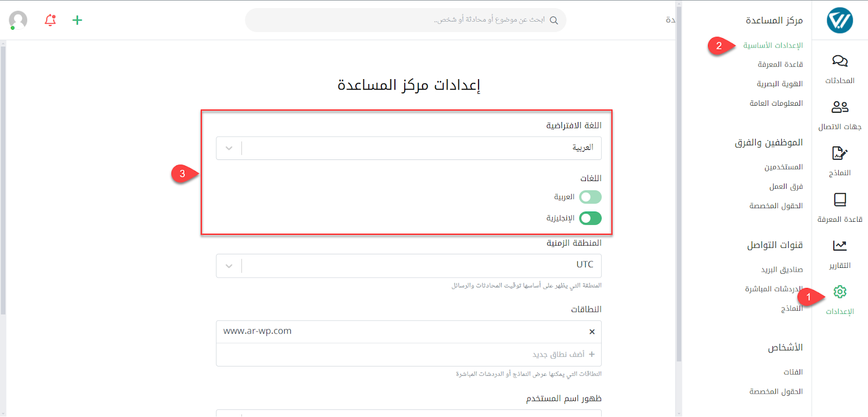Click the قنوات التواصل section header

[x=775, y=245]
